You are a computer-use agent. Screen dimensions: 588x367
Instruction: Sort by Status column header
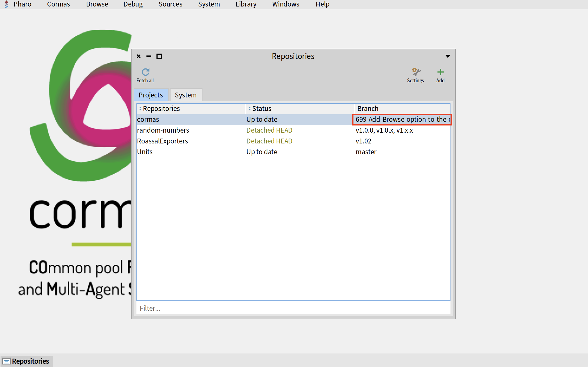[262, 109]
